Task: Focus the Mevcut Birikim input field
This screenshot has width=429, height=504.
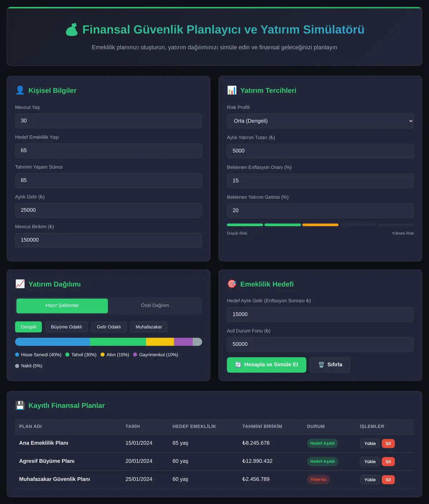Action: pyautogui.click(x=109, y=240)
